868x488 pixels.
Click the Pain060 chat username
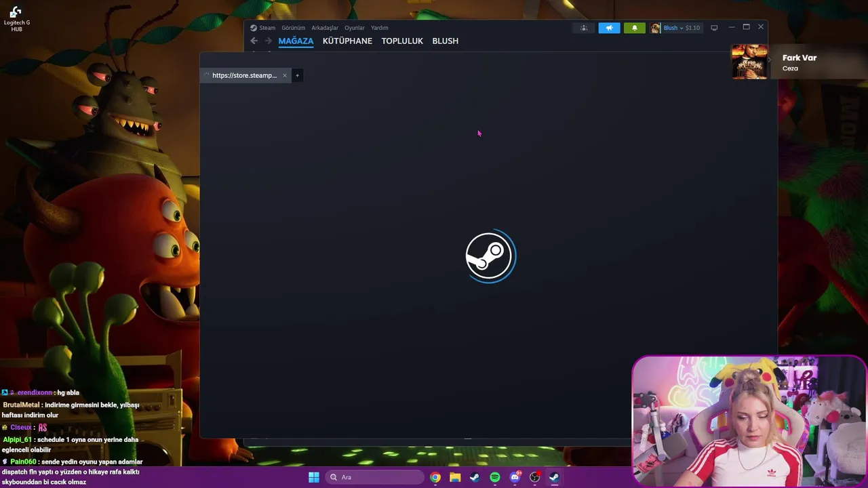[24, 462]
